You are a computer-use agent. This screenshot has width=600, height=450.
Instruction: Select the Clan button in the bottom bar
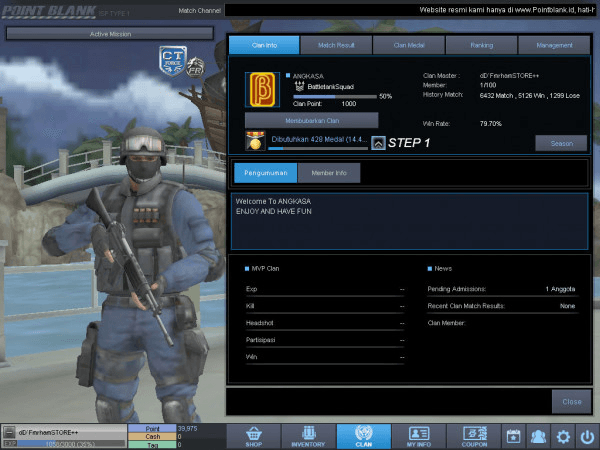click(364, 436)
